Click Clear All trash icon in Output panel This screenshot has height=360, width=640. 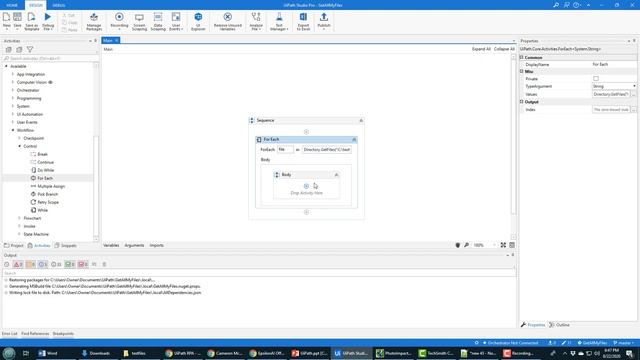(x=104, y=264)
